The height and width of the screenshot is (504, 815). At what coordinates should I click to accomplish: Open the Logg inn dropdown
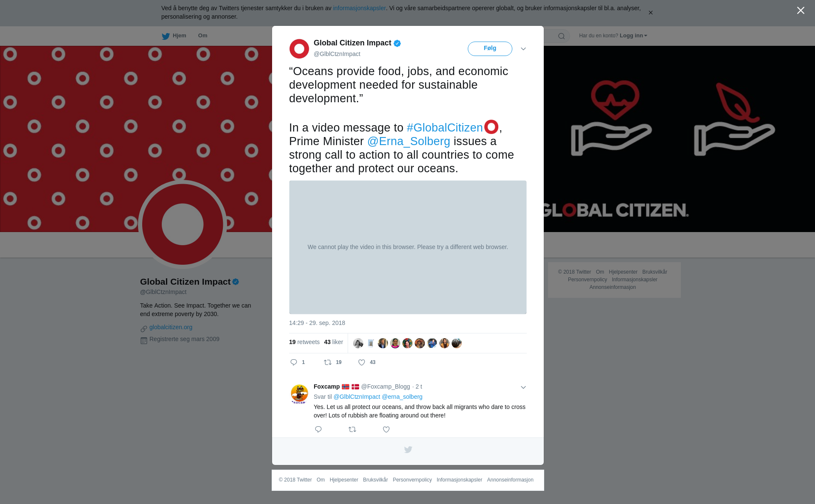click(x=633, y=36)
